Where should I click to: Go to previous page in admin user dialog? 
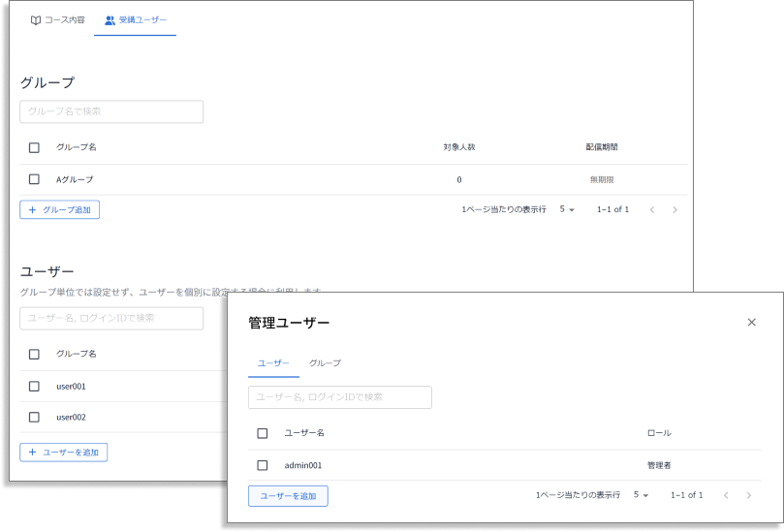point(726,495)
